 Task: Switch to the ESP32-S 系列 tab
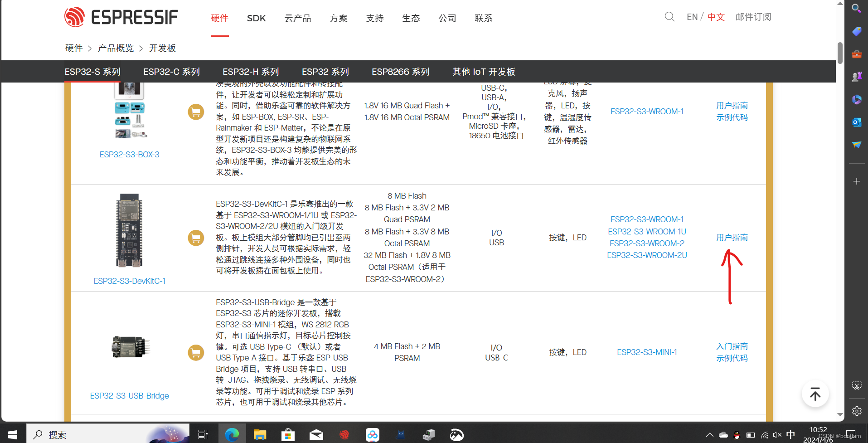tap(92, 72)
